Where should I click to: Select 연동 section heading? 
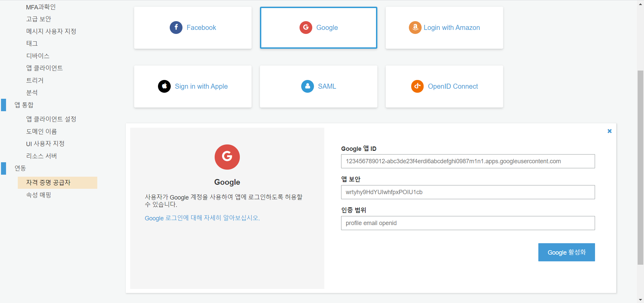click(x=20, y=168)
